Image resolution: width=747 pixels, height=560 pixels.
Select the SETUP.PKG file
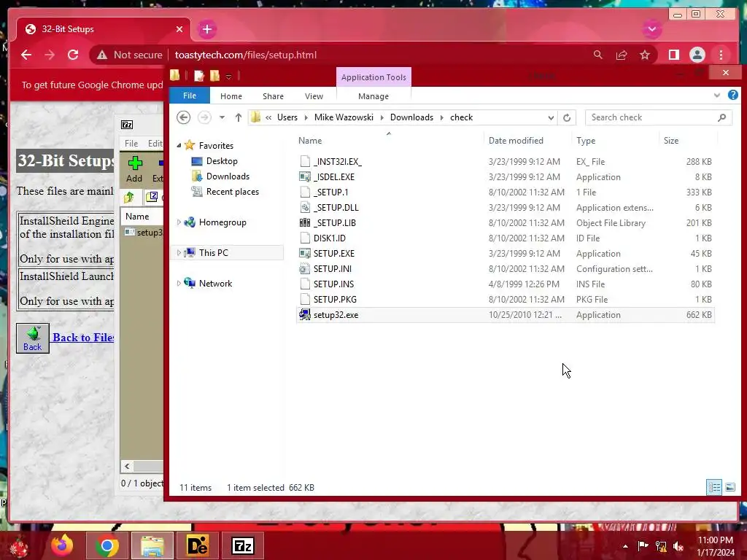tap(335, 300)
